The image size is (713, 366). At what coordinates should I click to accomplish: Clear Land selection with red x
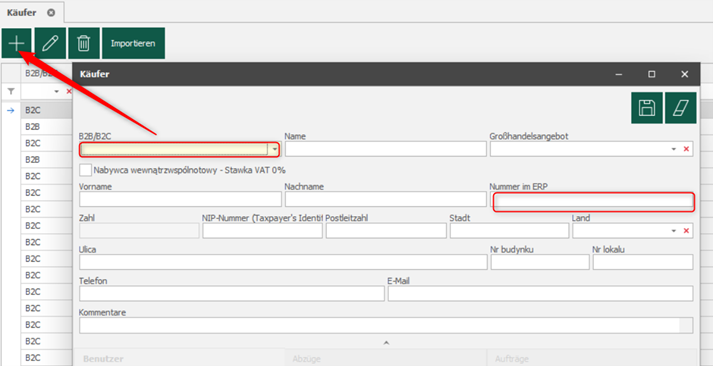coord(686,231)
